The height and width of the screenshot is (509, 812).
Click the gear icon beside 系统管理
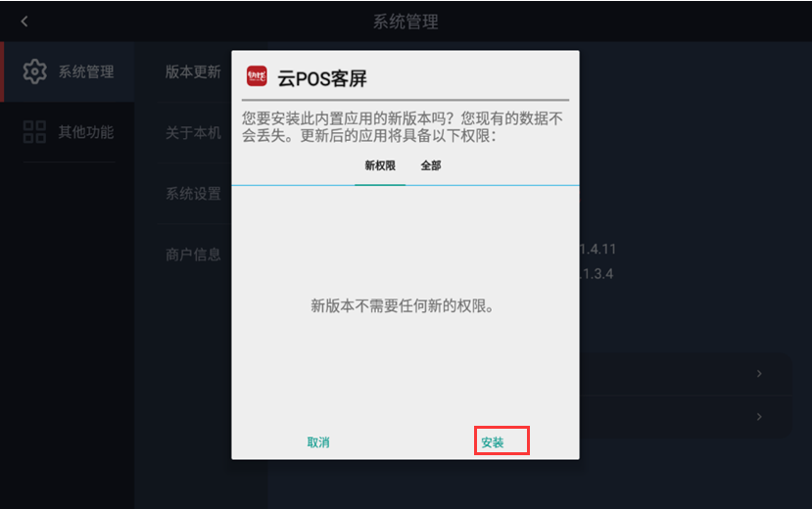[34, 71]
